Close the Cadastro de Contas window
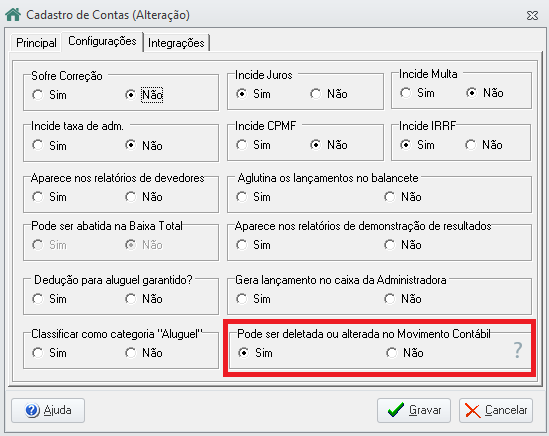 [x=533, y=15]
